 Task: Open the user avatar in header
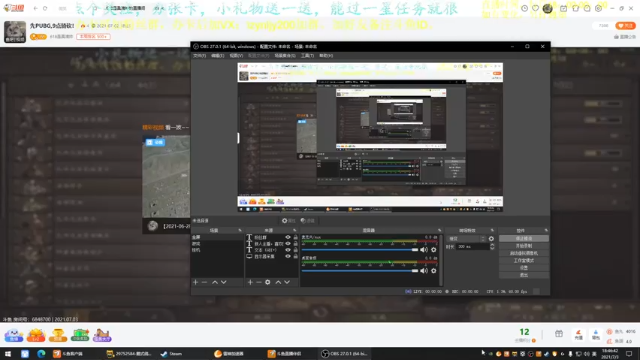tap(547, 8)
